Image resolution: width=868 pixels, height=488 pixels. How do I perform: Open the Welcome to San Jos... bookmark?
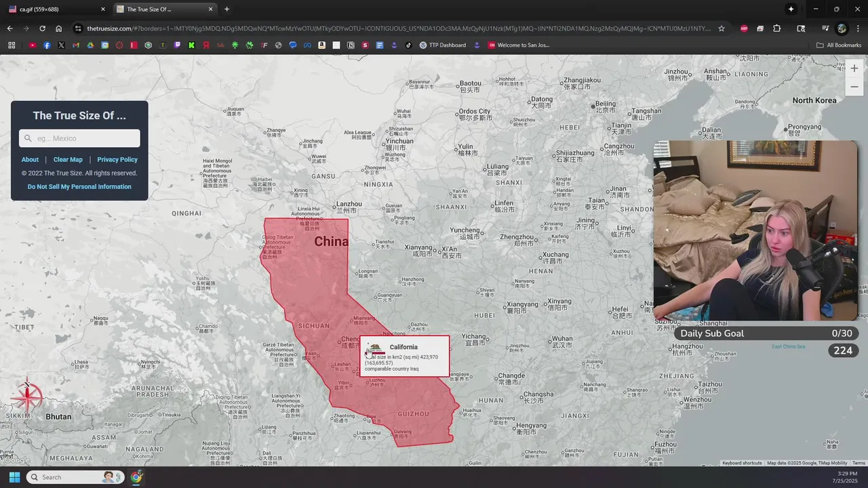click(519, 45)
